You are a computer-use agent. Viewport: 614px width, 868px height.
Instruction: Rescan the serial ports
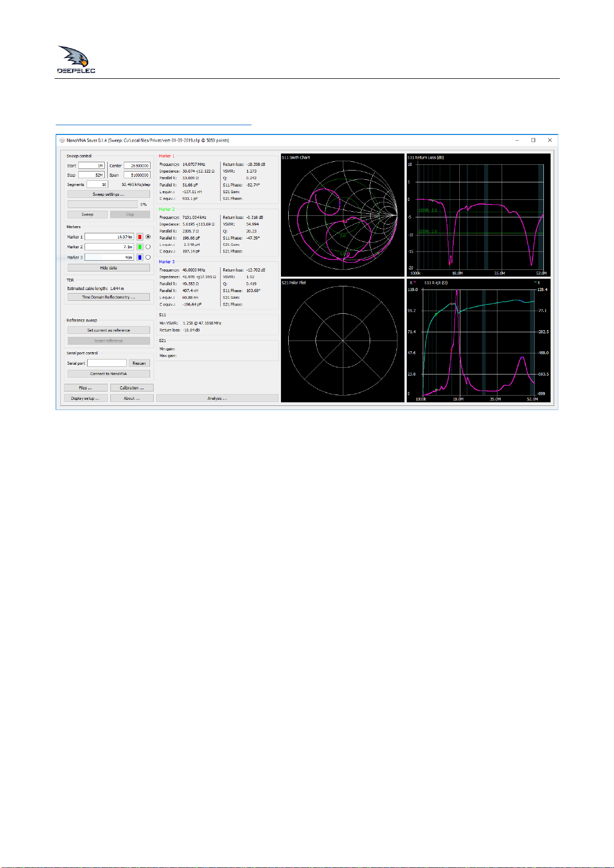tap(139, 363)
